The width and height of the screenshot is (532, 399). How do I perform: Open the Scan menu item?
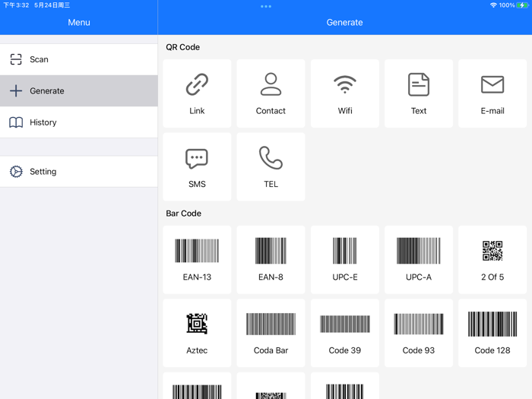pyautogui.click(x=79, y=59)
